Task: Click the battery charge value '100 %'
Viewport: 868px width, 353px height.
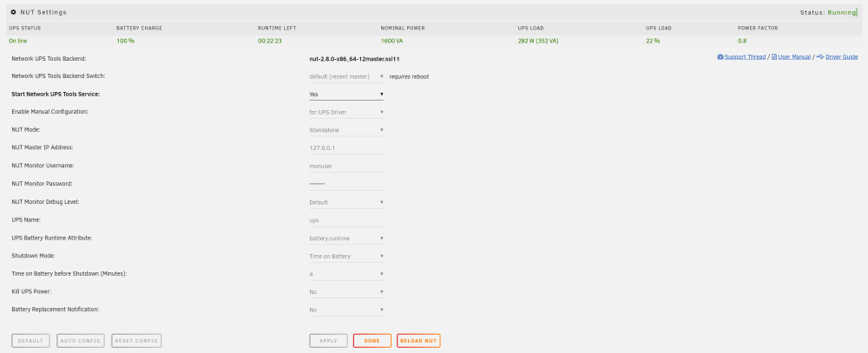Action: point(125,41)
